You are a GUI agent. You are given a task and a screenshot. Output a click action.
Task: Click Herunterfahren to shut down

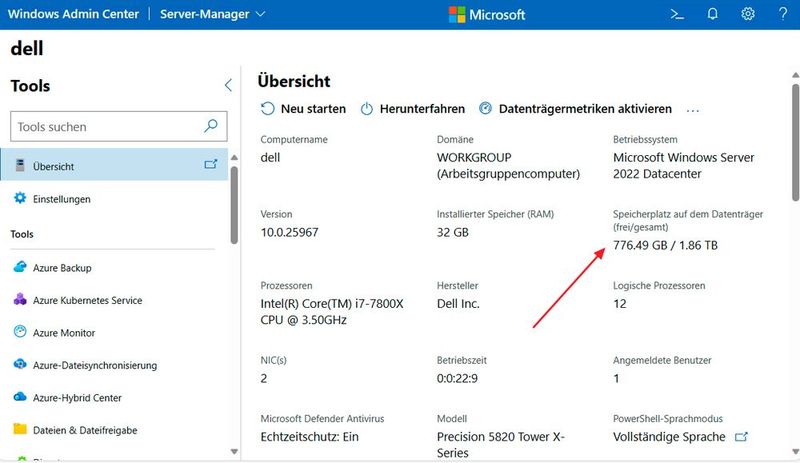(x=413, y=109)
